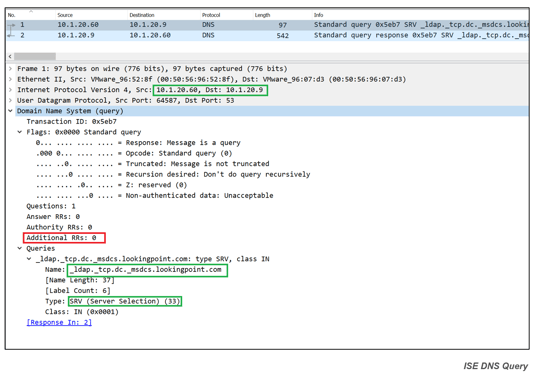The width and height of the screenshot is (535, 373).
Task: Click destination 10.1.20.9 in packet 1
Action: 148,25
